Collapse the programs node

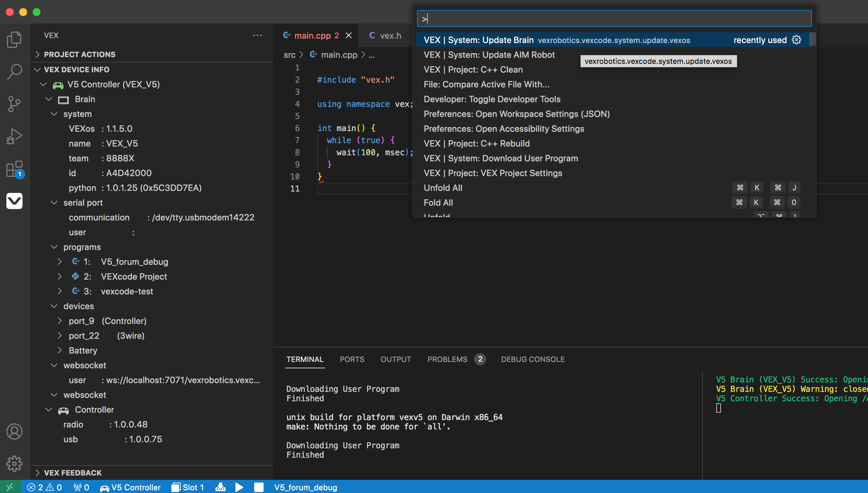[x=54, y=247]
